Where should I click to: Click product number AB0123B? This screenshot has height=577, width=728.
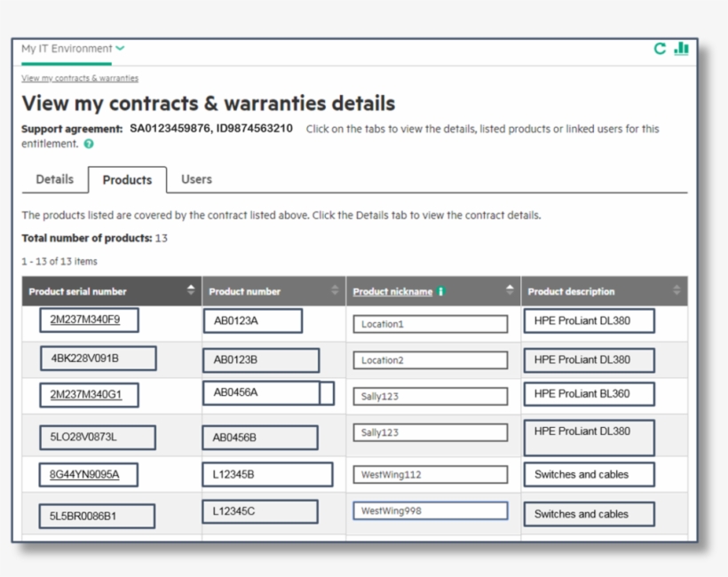(261, 360)
